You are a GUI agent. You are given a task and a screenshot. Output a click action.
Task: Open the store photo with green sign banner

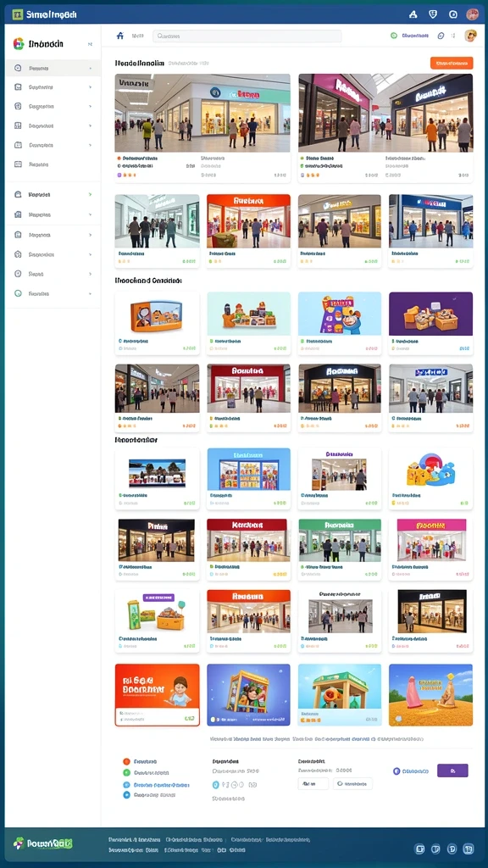coord(340,540)
